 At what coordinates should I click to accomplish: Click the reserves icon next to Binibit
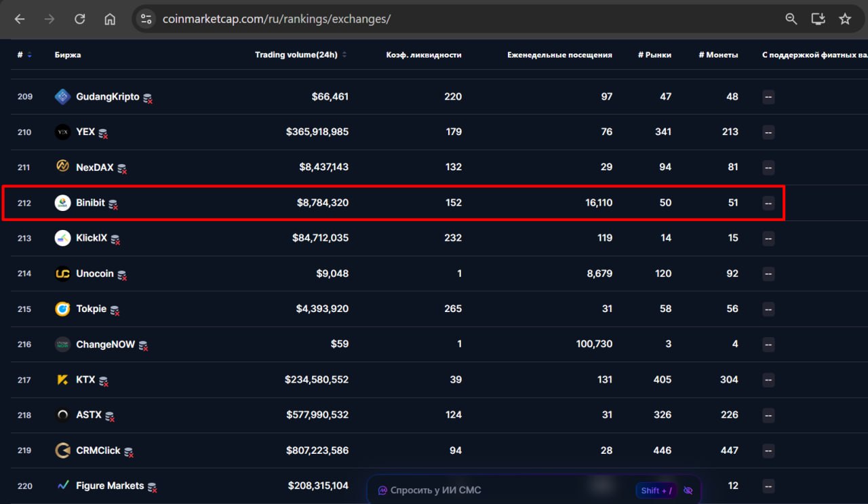(x=113, y=204)
